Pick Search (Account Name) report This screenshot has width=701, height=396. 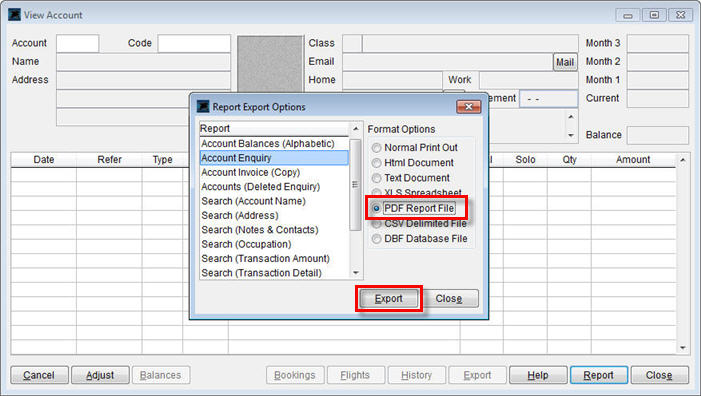coord(274,201)
